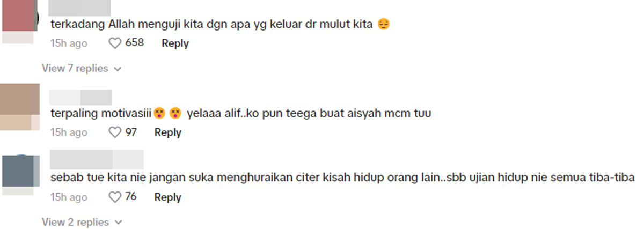The height and width of the screenshot is (229, 644).
Task: Click the pensive emoji ending the first comment
Action: coord(383,24)
